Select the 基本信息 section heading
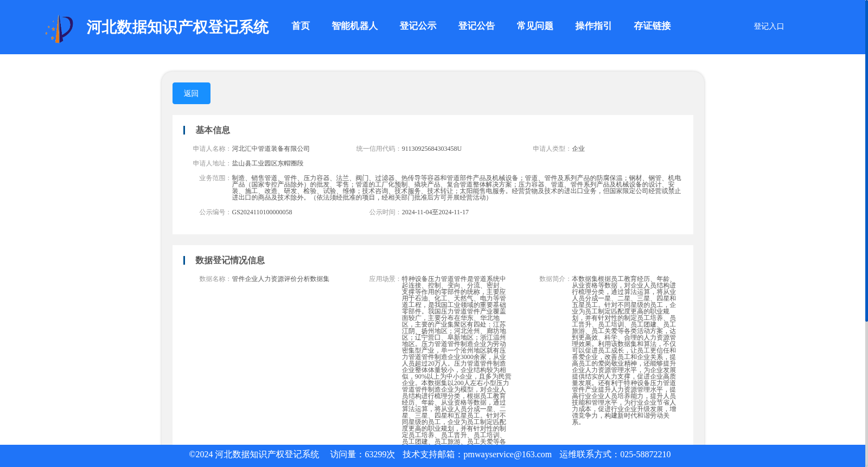Image resolution: width=868 pixels, height=467 pixels. (x=213, y=130)
